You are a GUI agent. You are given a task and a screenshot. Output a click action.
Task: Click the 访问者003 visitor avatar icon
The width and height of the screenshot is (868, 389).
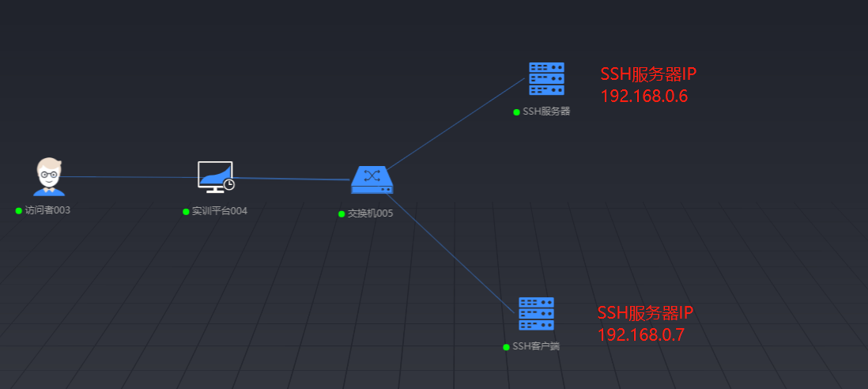[x=49, y=176]
